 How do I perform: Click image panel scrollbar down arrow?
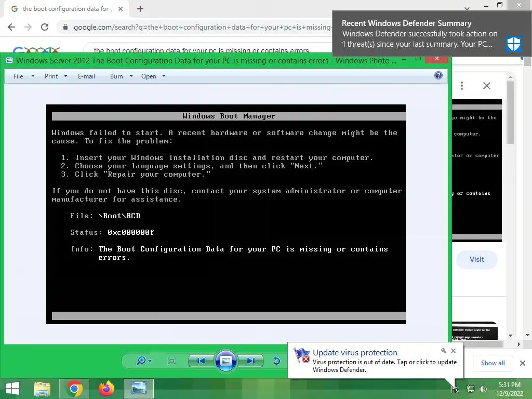(510, 335)
